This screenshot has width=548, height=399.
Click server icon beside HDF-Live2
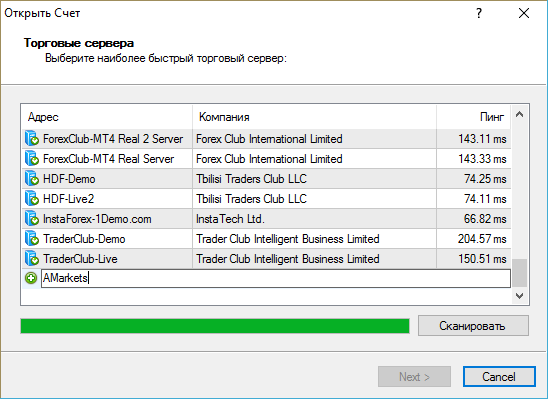[x=31, y=198]
